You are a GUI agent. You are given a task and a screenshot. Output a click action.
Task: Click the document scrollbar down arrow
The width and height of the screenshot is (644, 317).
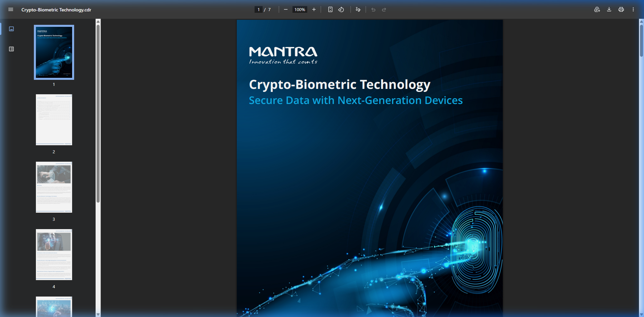tap(641, 314)
